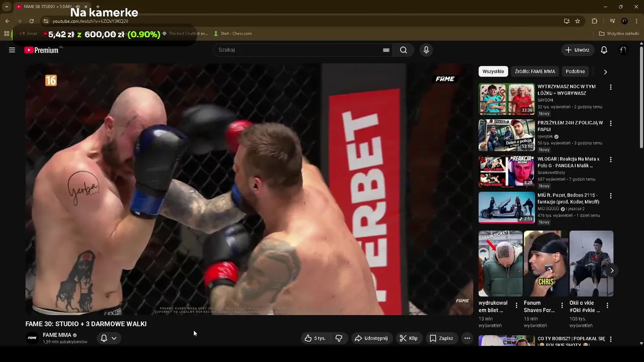This screenshot has height=362, width=644.
Task: Open the Utwórz create menu
Action: pyautogui.click(x=577, y=50)
